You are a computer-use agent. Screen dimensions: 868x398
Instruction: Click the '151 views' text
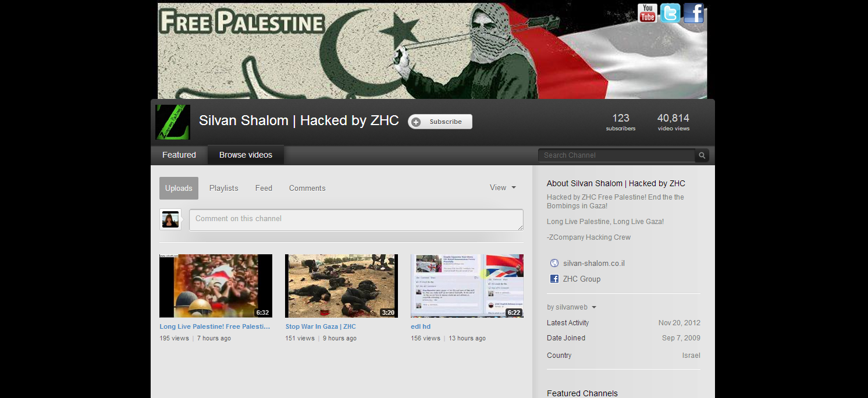click(x=300, y=338)
